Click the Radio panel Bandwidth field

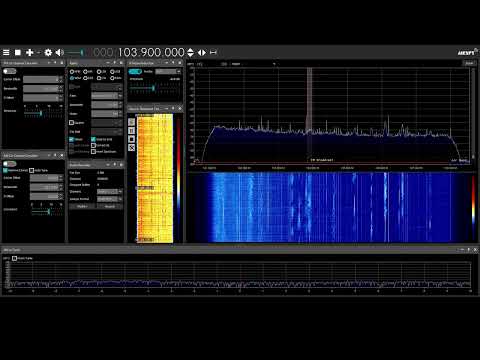point(107,105)
